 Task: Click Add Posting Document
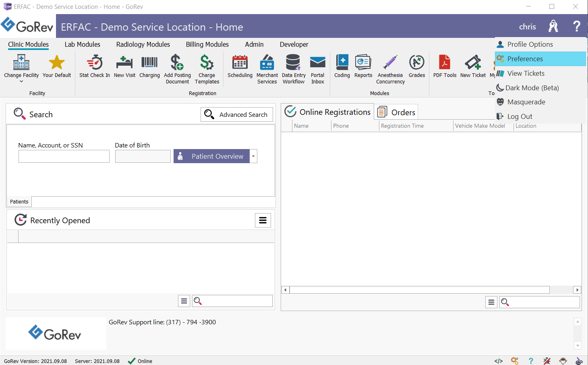pos(177,69)
